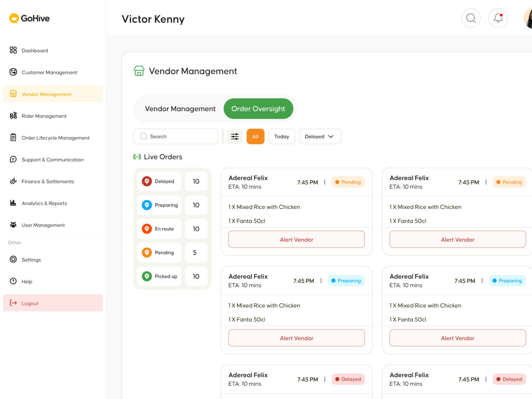
Task: Click the Finance & Settlements chart icon
Action: [x=13, y=181]
